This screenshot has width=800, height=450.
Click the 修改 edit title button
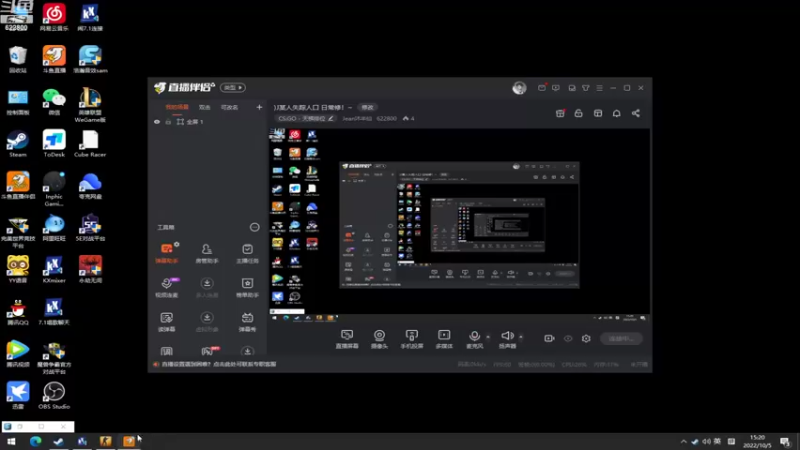pyautogui.click(x=367, y=107)
